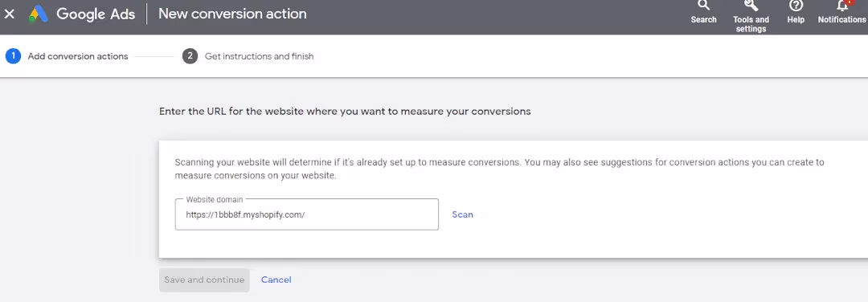Select the step 2 numbered circle
The image size is (868, 302).
point(190,56)
